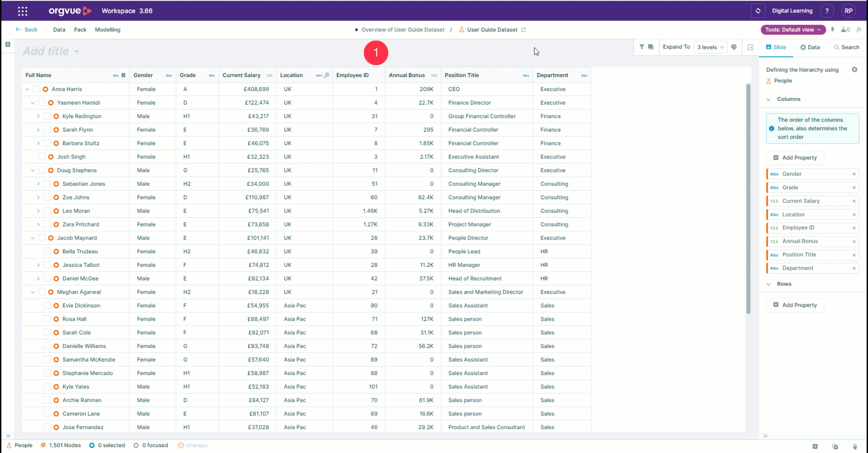Collapse the Anna Harris tree node
The width and height of the screenshot is (868, 453).
(x=28, y=89)
